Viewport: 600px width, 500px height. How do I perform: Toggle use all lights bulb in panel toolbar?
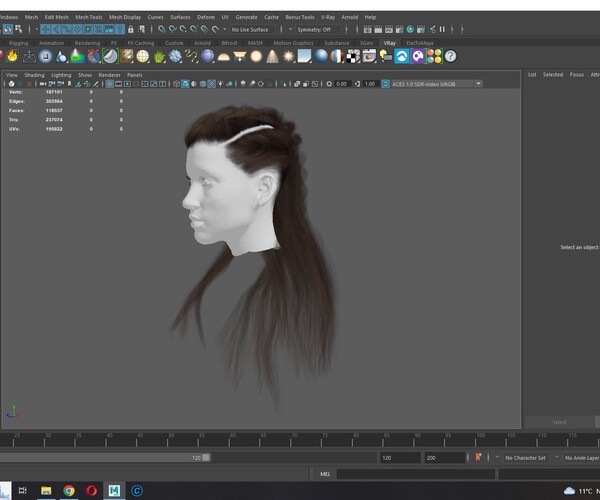click(220, 84)
